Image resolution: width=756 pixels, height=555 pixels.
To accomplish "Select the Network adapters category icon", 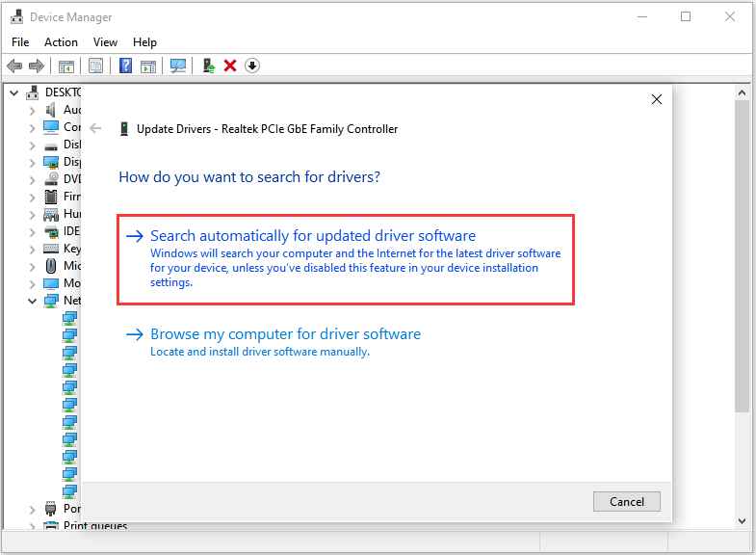I will (51, 301).
